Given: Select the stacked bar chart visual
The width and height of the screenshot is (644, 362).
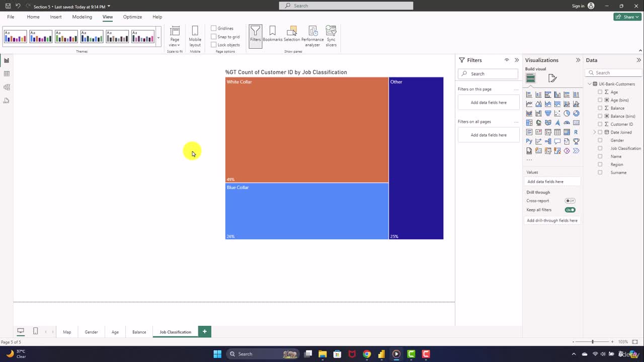Looking at the screenshot, I should tap(529, 95).
